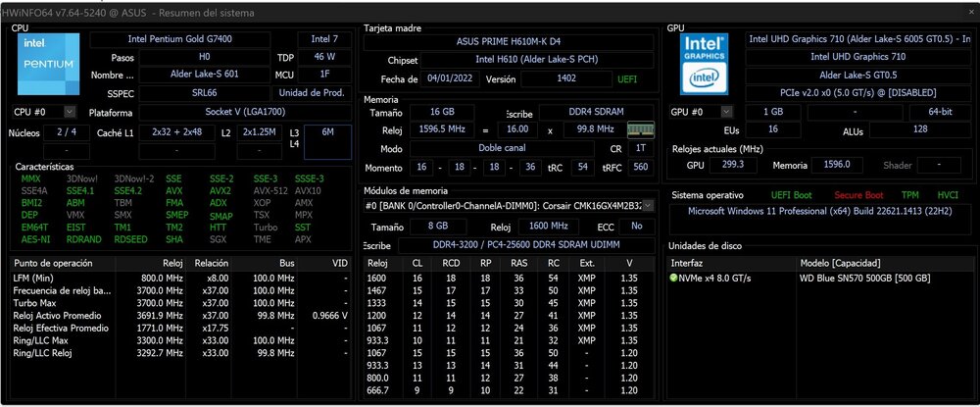Select the Turbo Max operating point row
The height and width of the screenshot is (407, 980).
point(180,303)
